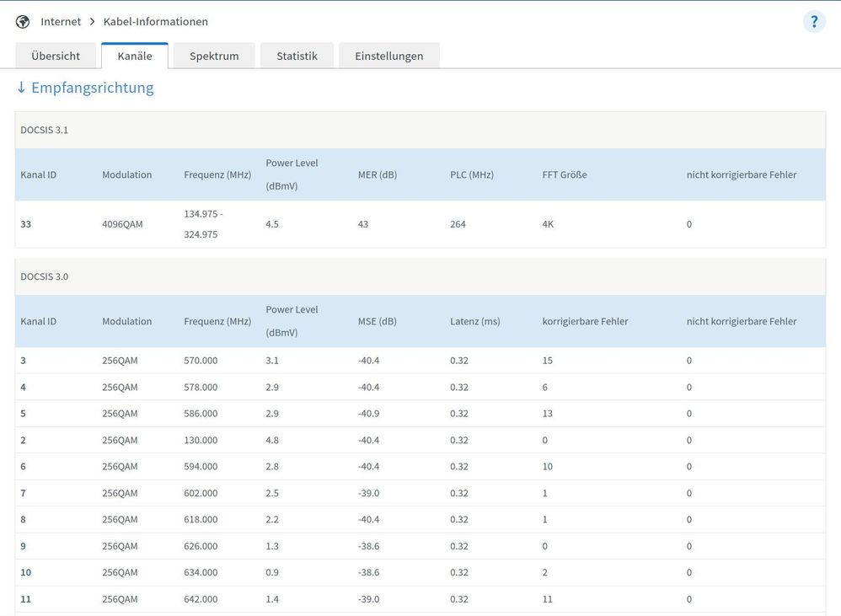Click the Internet breadcrumb link
Viewport: 841px width, 616px height.
click(x=61, y=22)
